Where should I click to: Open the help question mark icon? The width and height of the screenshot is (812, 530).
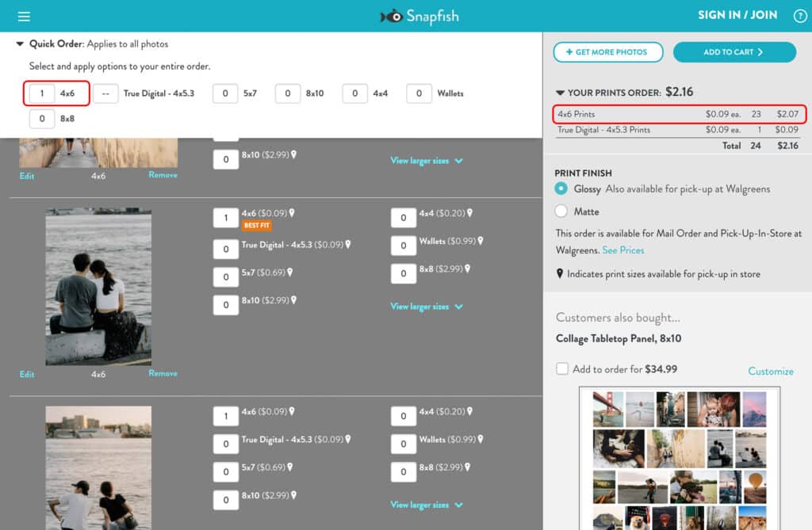pyautogui.click(x=799, y=16)
